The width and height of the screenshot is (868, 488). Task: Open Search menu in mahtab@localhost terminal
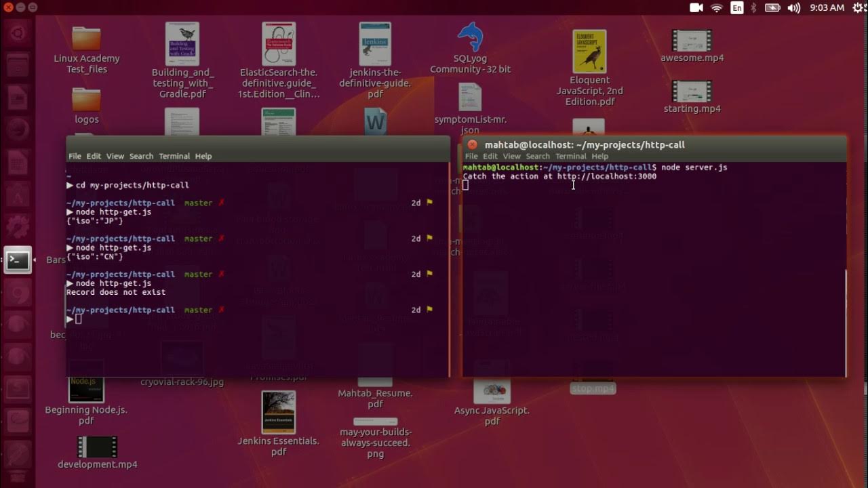point(538,156)
